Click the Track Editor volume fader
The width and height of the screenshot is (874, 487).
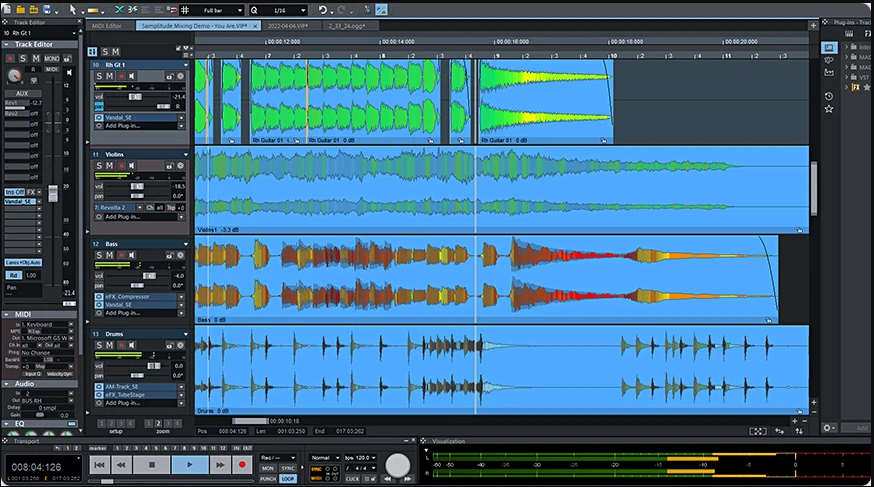coord(53,193)
